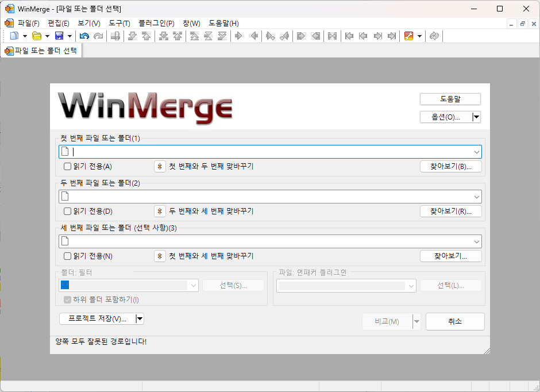Viewport: 540px width, 392px height.
Task: Focus the second file or folder path field
Action: 270,197
